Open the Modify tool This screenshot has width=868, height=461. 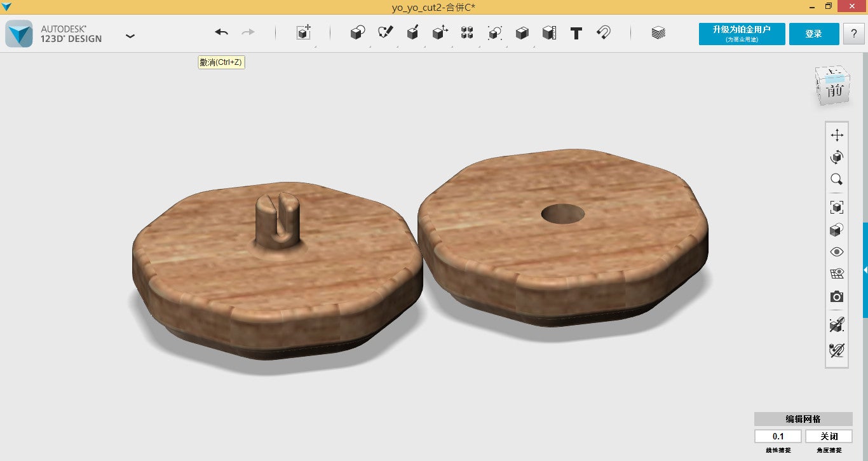tap(440, 32)
